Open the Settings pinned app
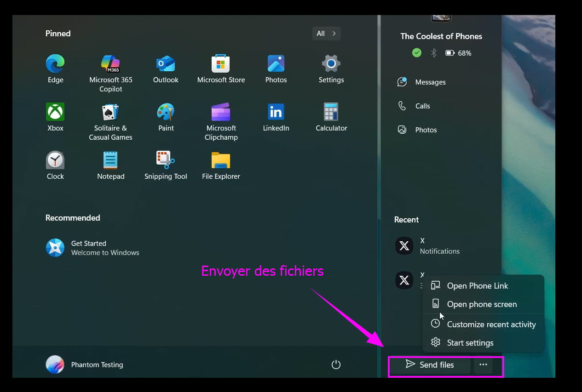This screenshot has height=392, width=582. pos(331,69)
